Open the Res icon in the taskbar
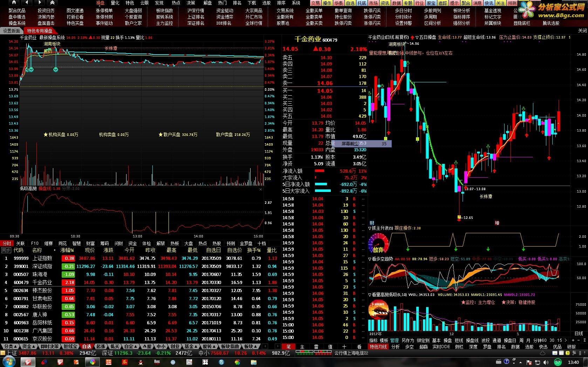Viewport: 588px width, 367px height. (x=157, y=362)
